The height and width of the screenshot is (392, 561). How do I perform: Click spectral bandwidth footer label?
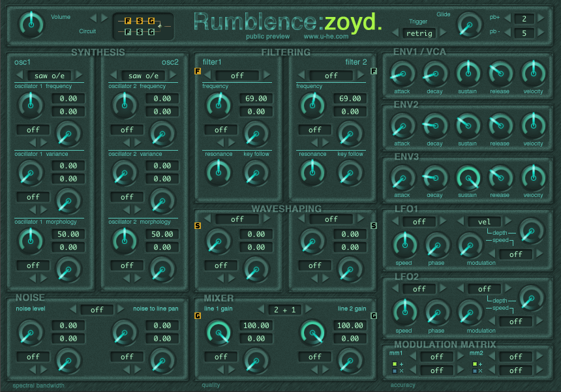38,385
